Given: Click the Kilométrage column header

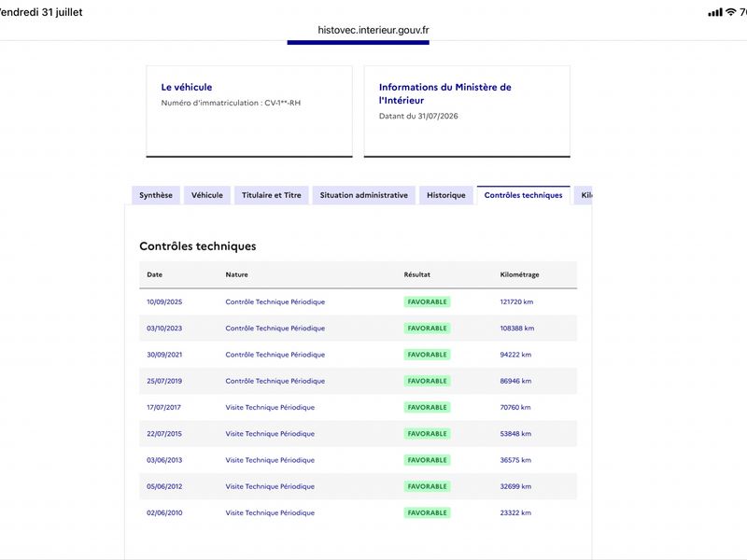Looking at the screenshot, I should pos(519,274).
